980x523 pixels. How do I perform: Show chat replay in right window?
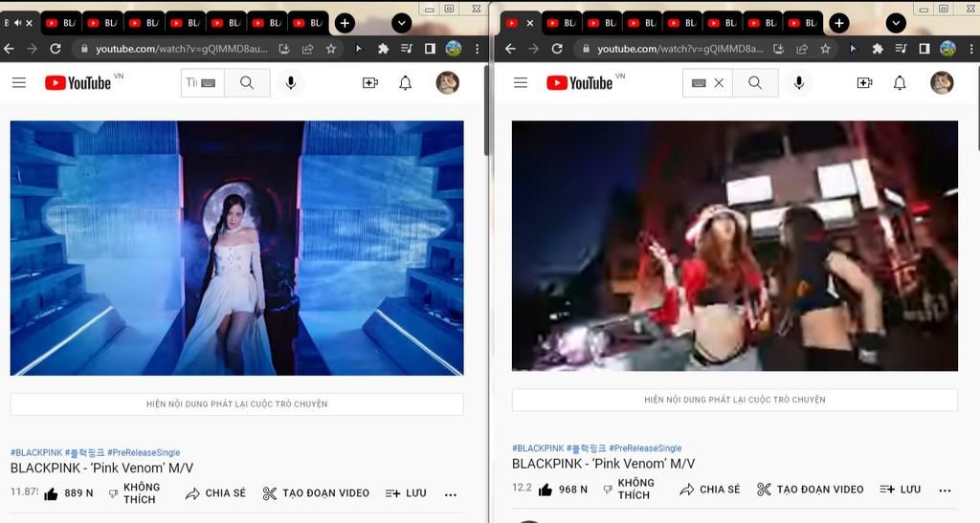734,400
